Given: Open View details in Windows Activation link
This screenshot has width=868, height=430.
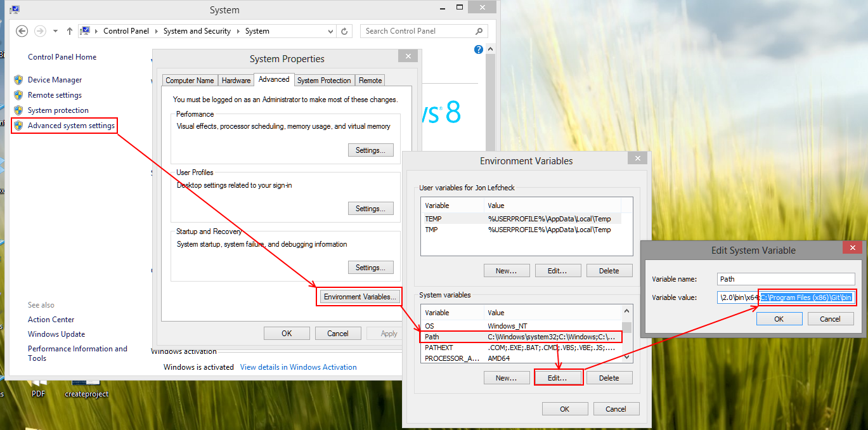Looking at the screenshot, I should 298,367.
